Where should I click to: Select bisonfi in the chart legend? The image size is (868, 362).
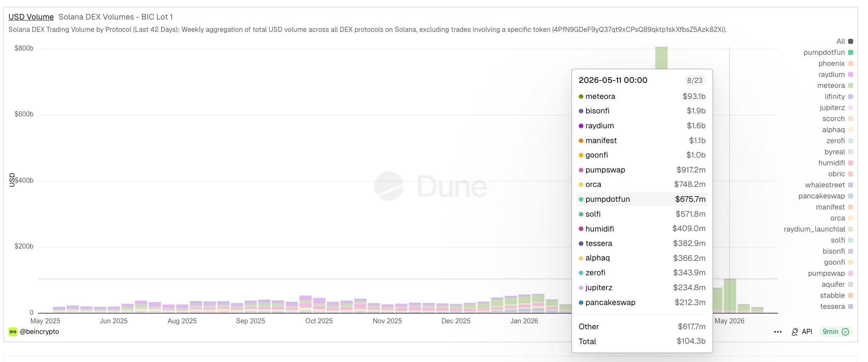[x=838, y=251]
